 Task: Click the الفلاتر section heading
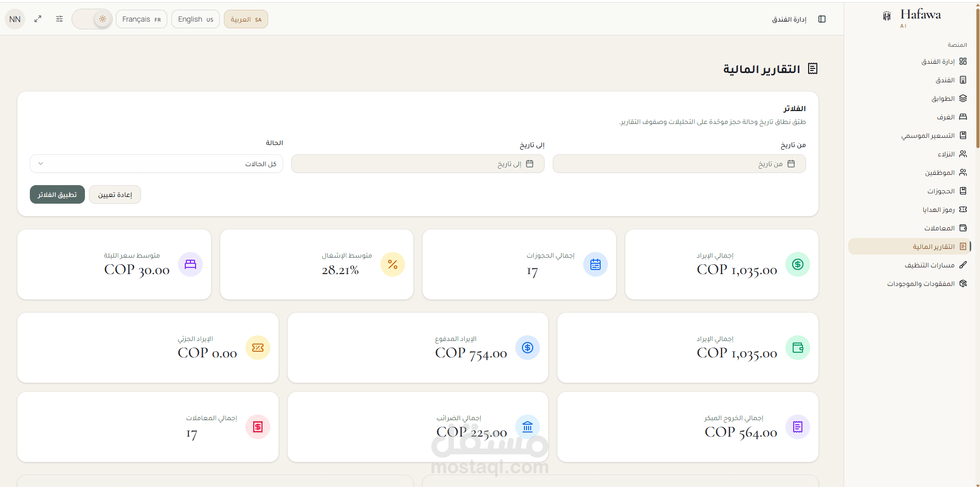pos(795,109)
